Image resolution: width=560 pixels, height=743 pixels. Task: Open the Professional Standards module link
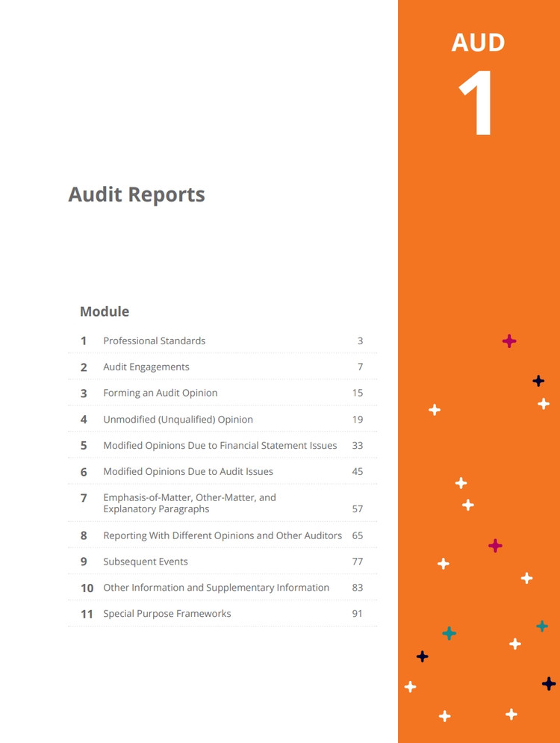click(x=154, y=341)
